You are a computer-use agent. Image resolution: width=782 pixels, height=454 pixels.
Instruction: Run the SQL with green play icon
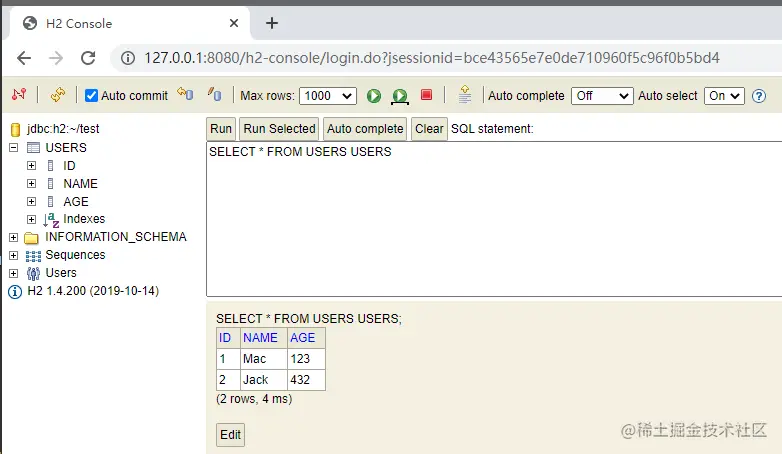pyautogui.click(x=374, y=95)
